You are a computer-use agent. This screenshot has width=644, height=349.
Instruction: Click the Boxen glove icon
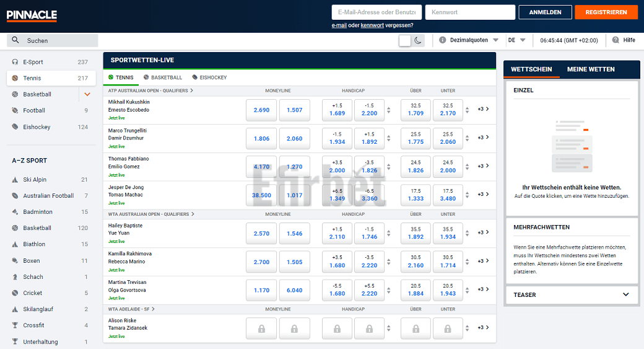tap(15, 260)
